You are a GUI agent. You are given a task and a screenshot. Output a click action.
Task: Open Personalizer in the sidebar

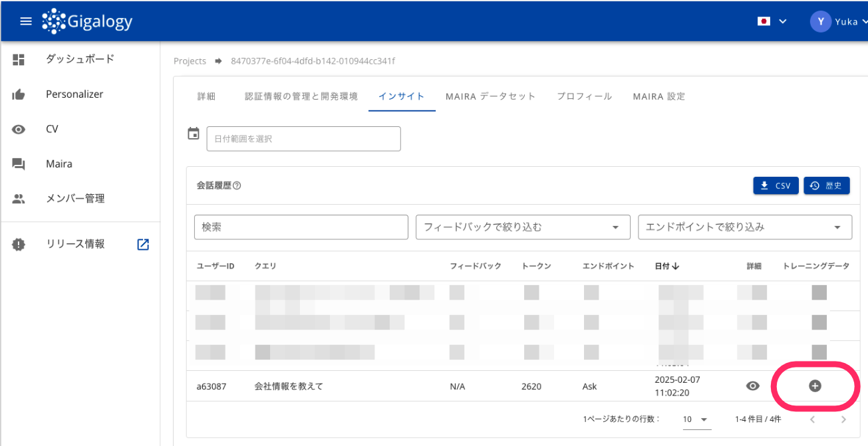[74, 94]
